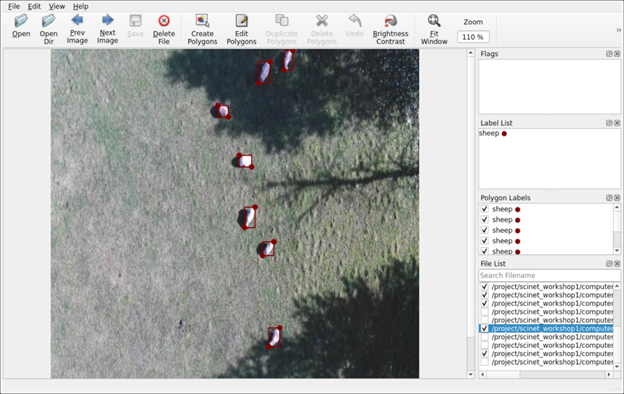
Task: Toggle the checkbox of the highlighted file
Action: point(484,329)
